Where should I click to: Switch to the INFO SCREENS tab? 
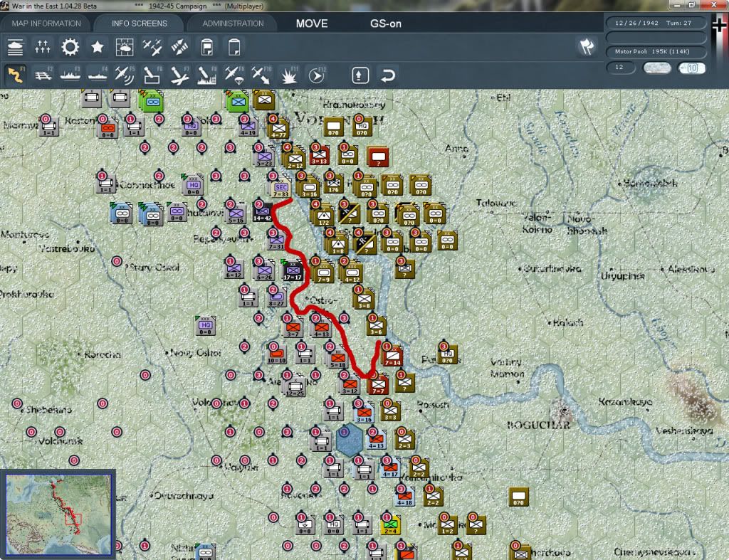click(139, 23)
